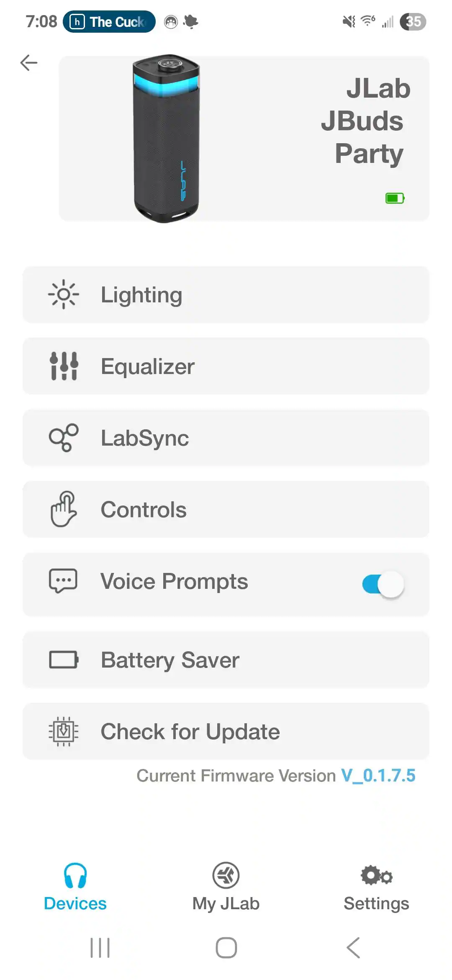Image resolution: width=452 pixels, height=980 pixels.
Task: Tap the back arrow at top left
Action: tap(29, 63)
